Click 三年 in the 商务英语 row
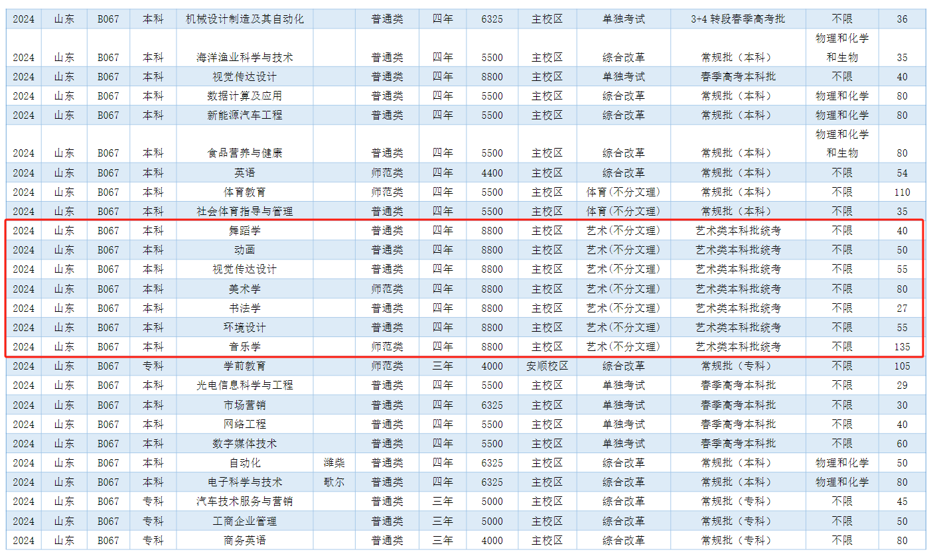 [443, 540]
